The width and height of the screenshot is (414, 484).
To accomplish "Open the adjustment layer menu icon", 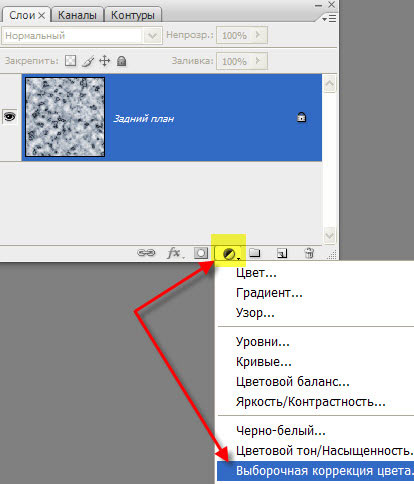I will click(230, 254).
